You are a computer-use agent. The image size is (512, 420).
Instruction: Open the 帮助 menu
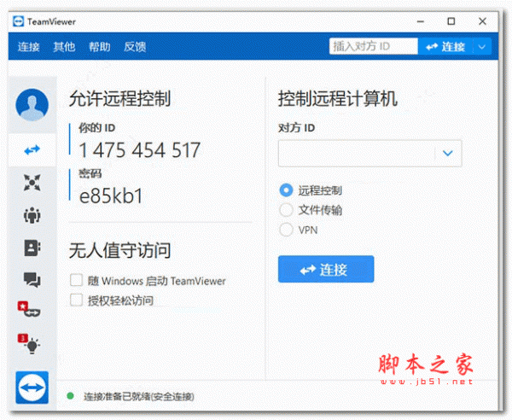(x=100, y=47)
